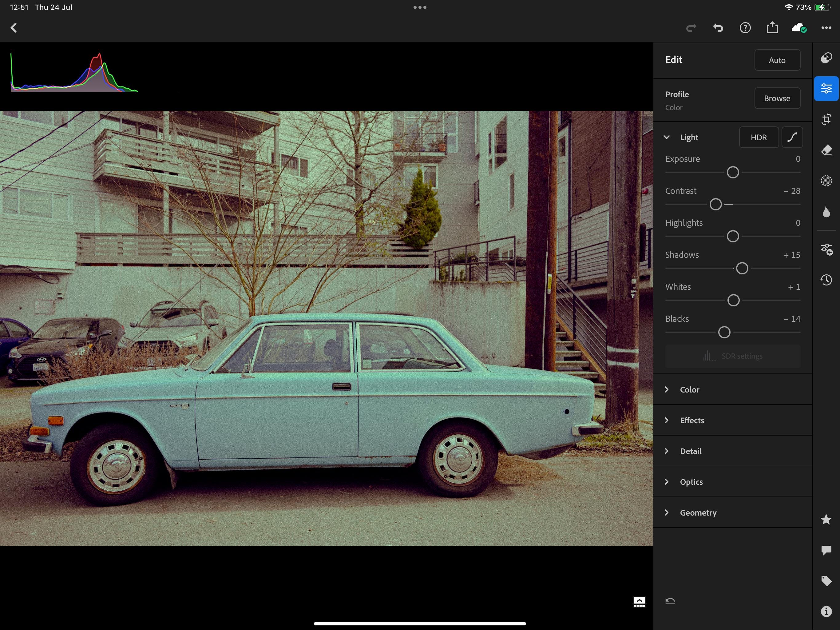Click the Contrast slider handle
Image resolution: width=840 pixels, height=630 pixels.
pyautogui.click(x=715, y=205)
